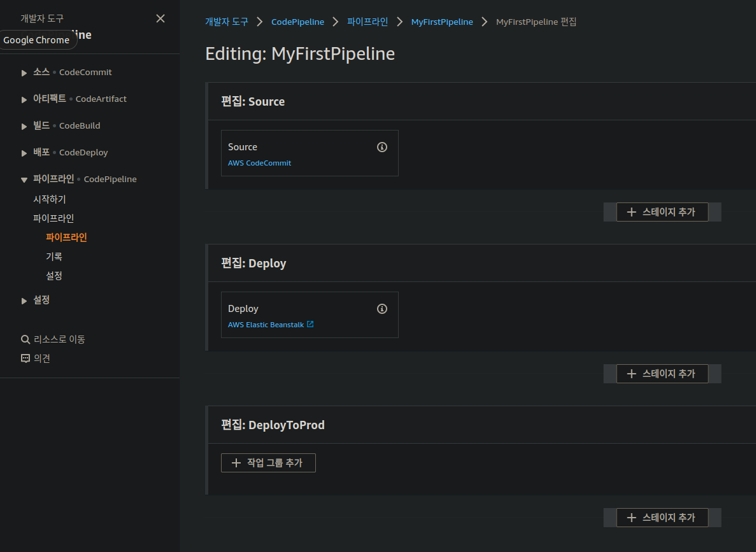Image resolution: width=756 pixels, height=552 pixels.
Task: Expand the 빌드 CodeBuild section
Action: pos(24,126)
